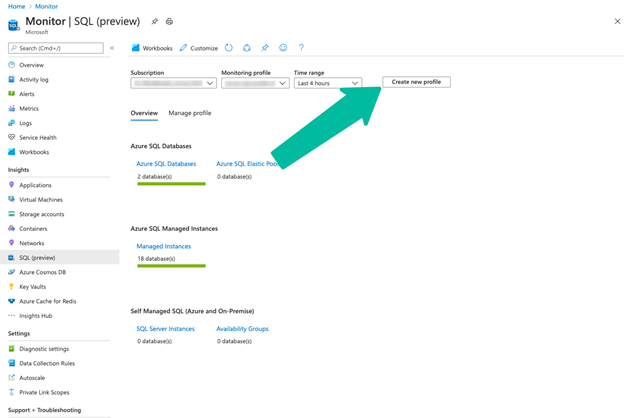The height and width of the screenshot is (418, 624).
Task: Close the Monitor blade with X
Action: (617, 21)
